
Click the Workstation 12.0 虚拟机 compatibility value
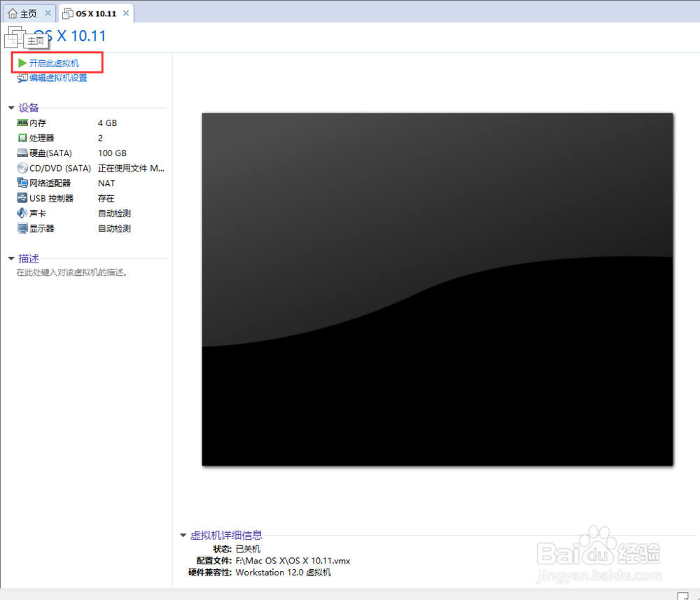283,572
